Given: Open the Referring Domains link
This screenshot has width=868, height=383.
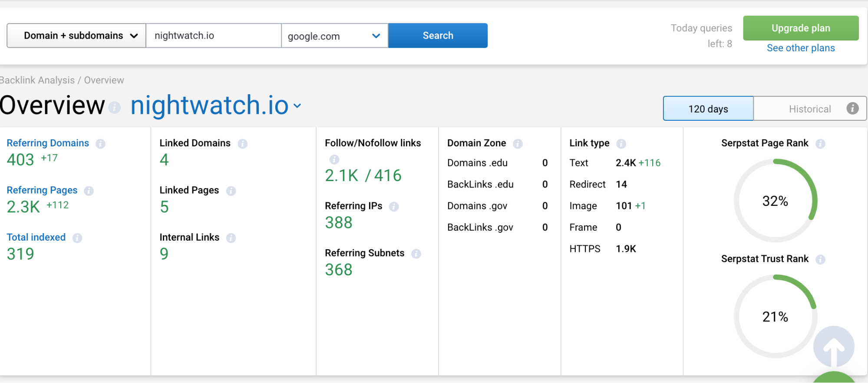Looking at the screenshot, I should (x=48, y=143).
